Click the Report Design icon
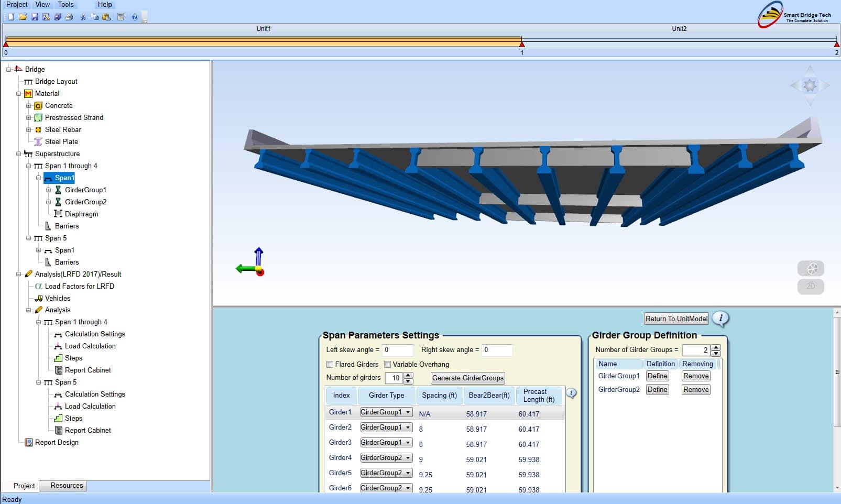Image resolution: width=841 pixels, height=504 pixels. 28,443
